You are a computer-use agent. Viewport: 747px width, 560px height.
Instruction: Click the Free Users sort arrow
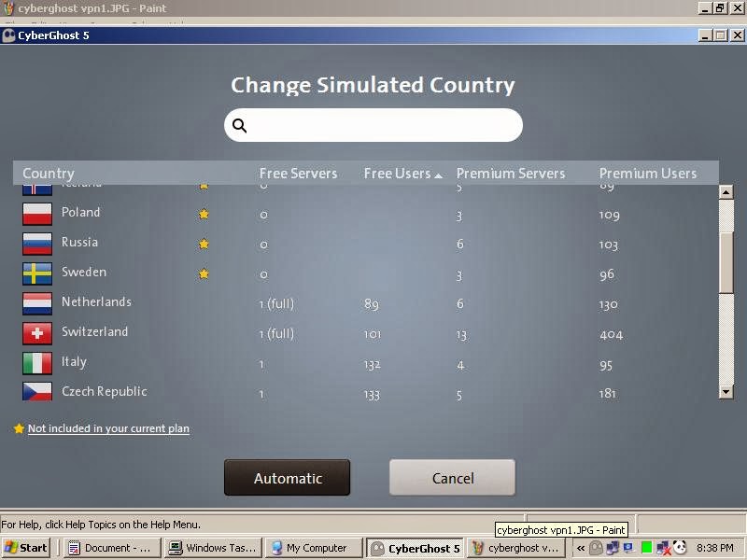(x=438, y=175)
